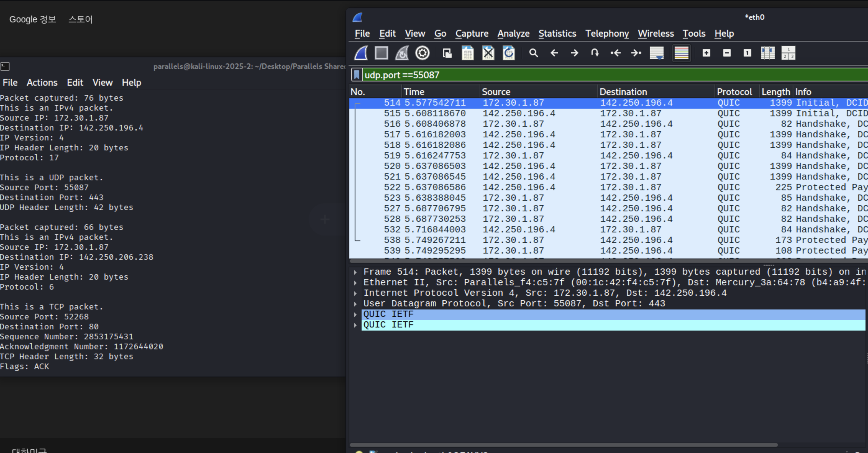
Task: Start capturing packets with shark fin icon
Action: coord(361,53)
